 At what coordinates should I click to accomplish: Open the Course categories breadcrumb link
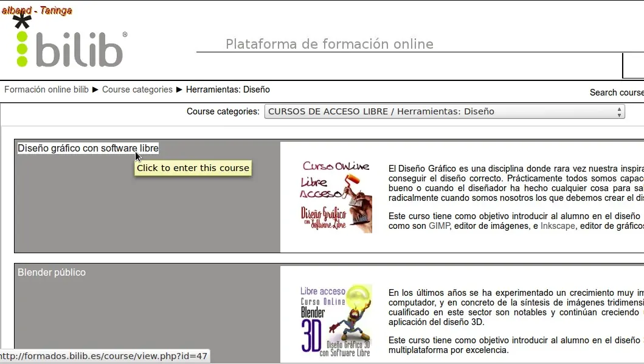click(x=137, y=89)
